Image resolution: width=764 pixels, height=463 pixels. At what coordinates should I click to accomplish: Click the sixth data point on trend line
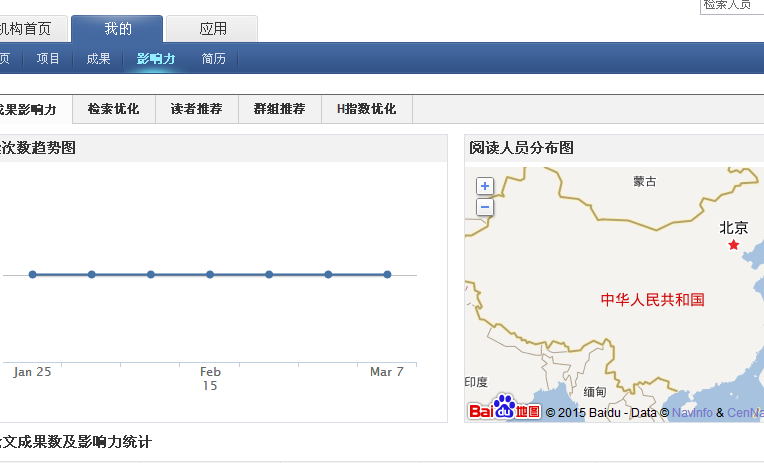click(328, 274)
